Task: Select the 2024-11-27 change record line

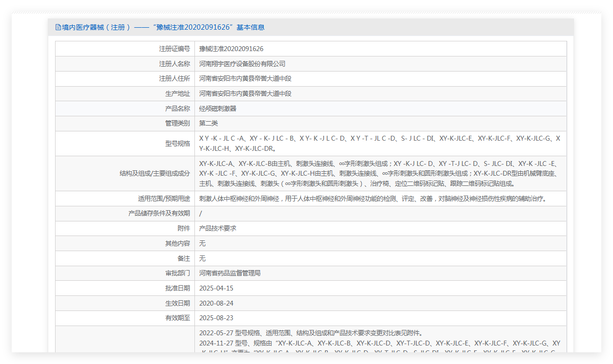Action: tap(380, 343)
